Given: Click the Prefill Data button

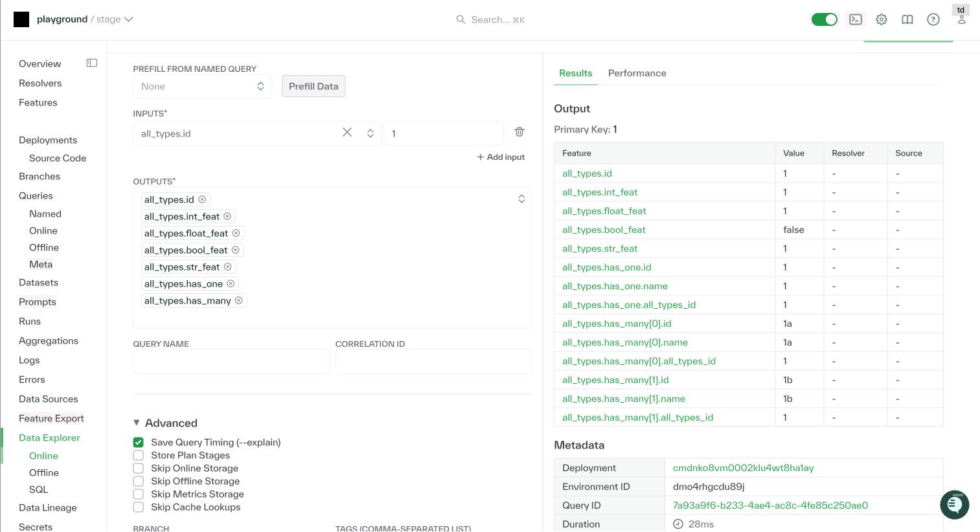Looking at the screenshot, I should pyautogui.click(x=313, y=85).
